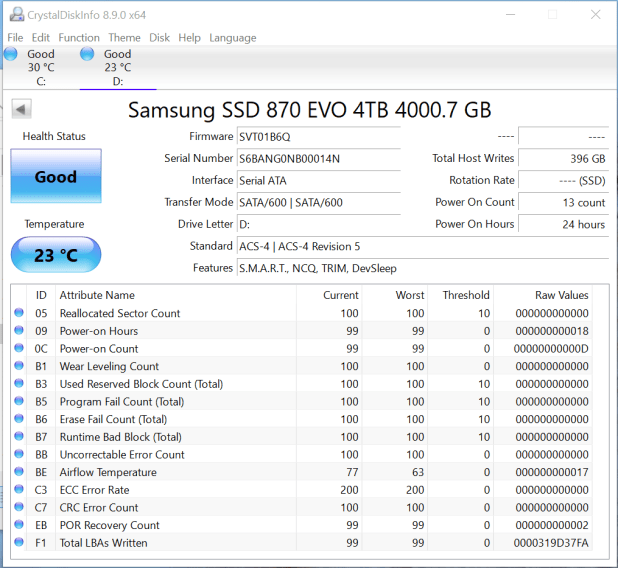The width and height of the screenshot is (618, 568).
Task: Open the Disk menu
Action: coord(159,38)
